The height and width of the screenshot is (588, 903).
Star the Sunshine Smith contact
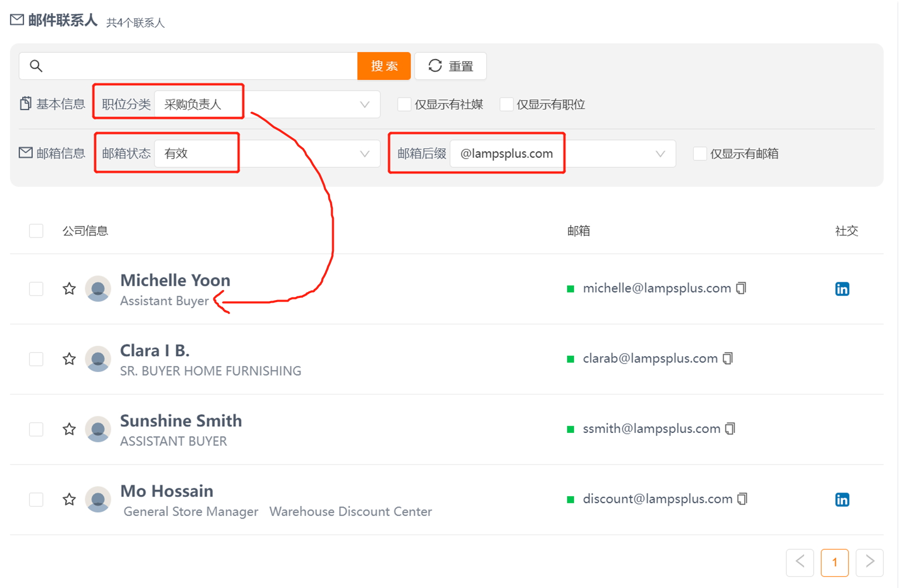[x=69, y=429]
